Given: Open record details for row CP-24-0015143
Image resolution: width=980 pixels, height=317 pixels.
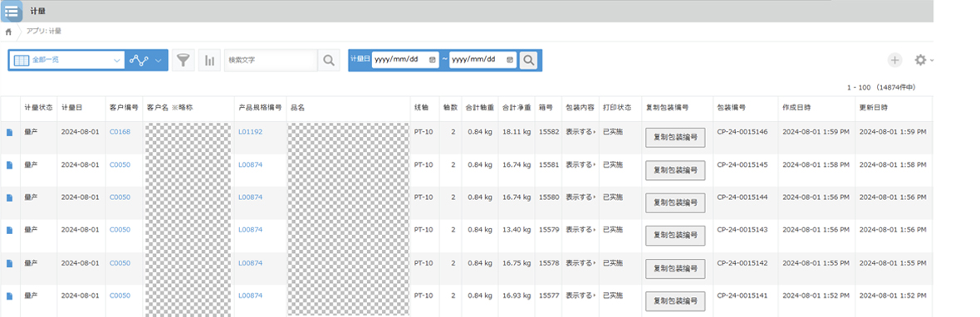Looking at the screenshot, I should tap(9, 230).
